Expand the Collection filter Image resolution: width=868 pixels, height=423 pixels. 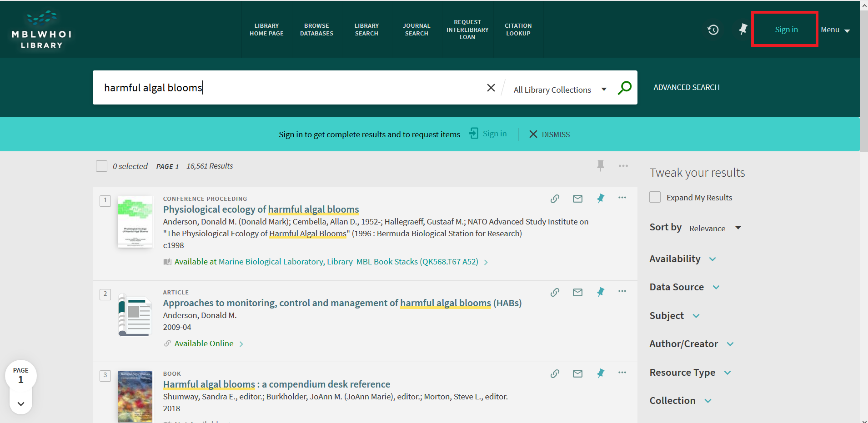(680, 401)
